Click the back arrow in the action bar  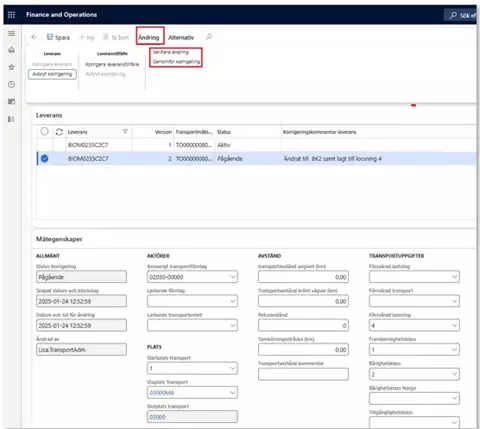pos(34,37)
